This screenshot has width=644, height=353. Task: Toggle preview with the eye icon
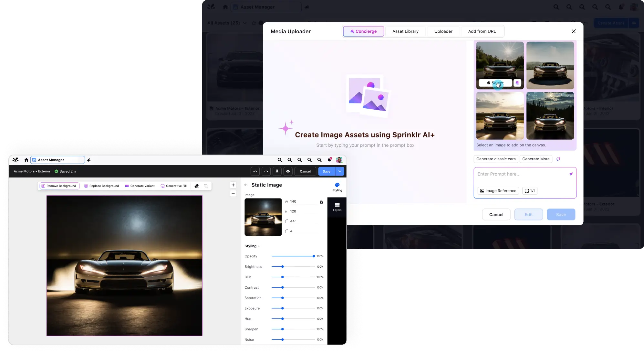(x=288, y=171)
